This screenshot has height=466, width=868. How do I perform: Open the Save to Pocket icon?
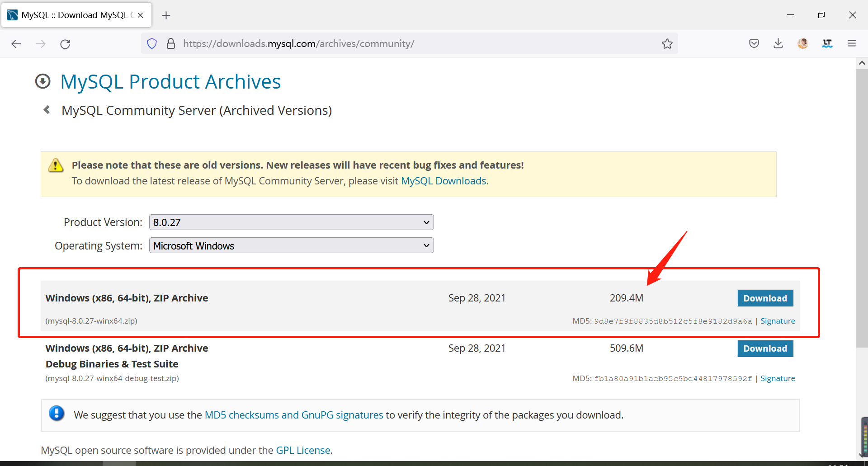754,43
